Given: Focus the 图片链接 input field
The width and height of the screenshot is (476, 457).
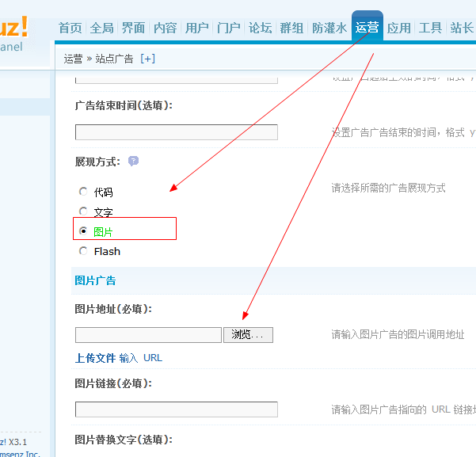Looking at the screenshot, I should tap(177, 409).
